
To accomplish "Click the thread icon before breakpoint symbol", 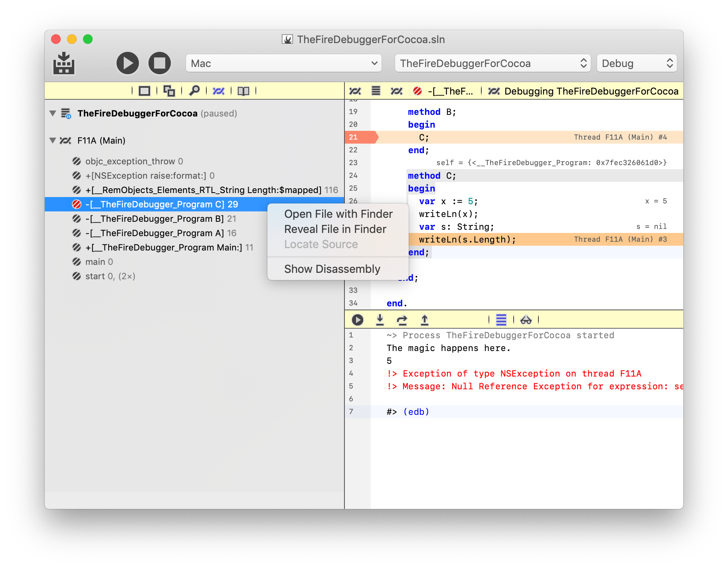I will pyautogui.click(x=396, y=91).
